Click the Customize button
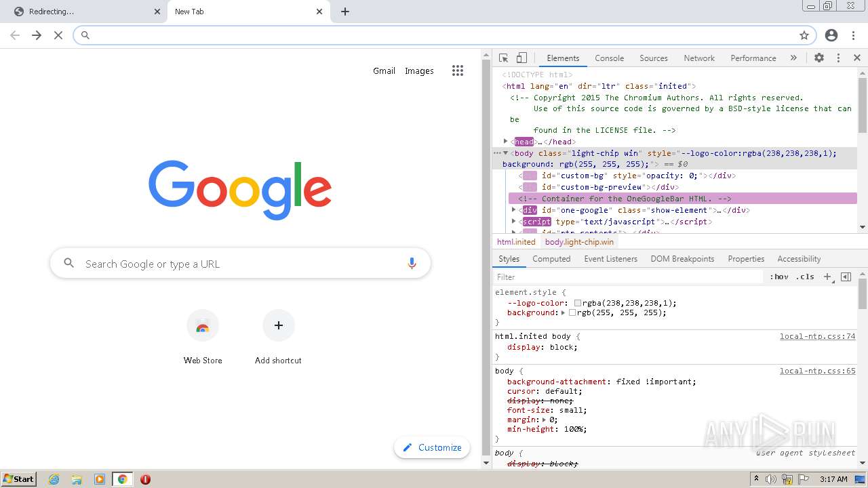868x488 pixels. (432, 447)
